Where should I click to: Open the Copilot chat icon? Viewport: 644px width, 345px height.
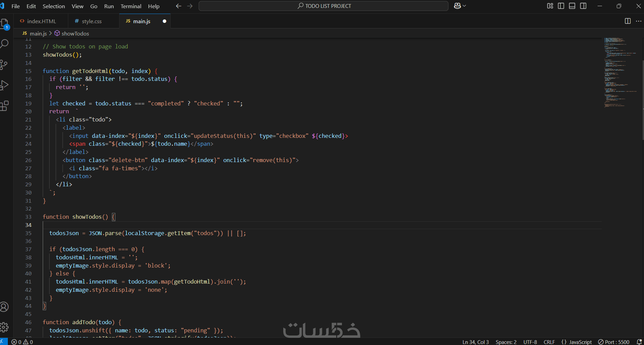[457, 6]
